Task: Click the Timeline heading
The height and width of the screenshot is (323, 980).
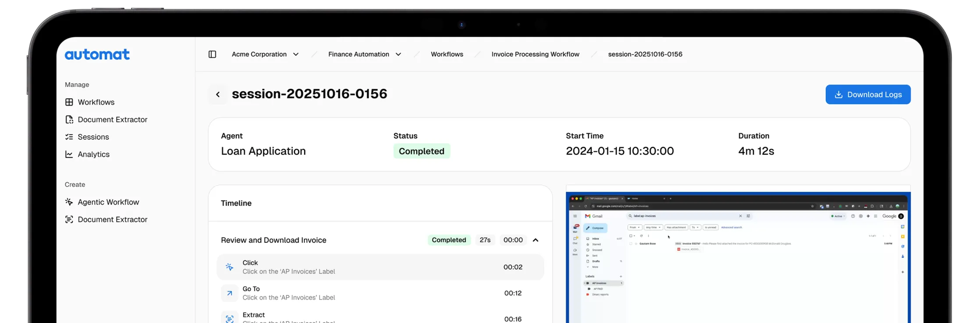Action: tap(236, 203)
